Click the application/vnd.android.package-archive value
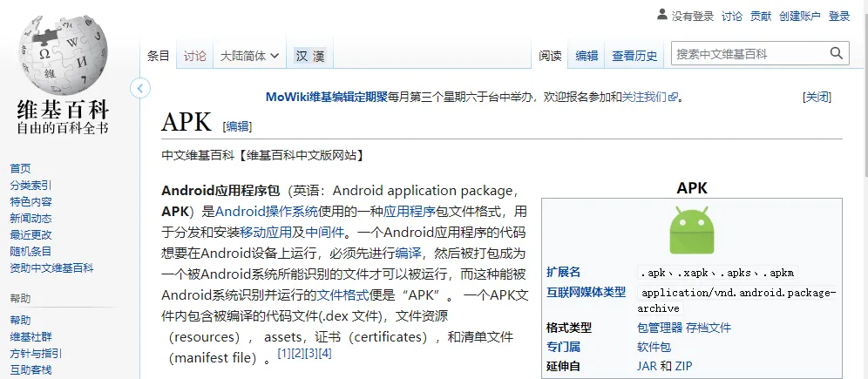868x379 pixels. 736,301
